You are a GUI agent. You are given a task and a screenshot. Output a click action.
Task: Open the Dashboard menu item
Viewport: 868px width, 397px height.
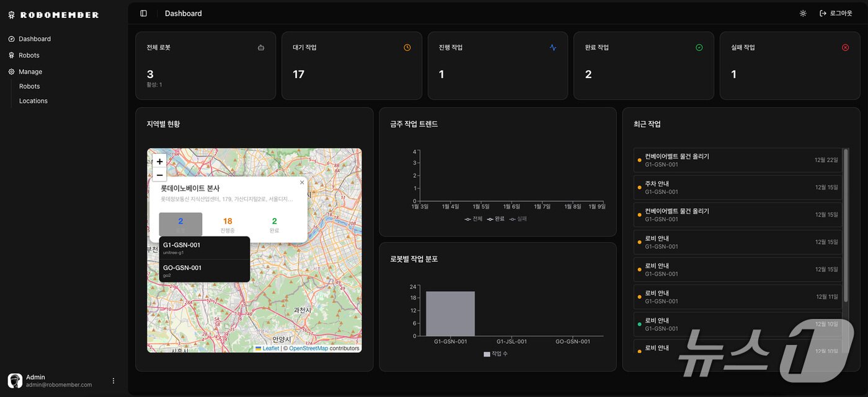click(x=34, y=39)
